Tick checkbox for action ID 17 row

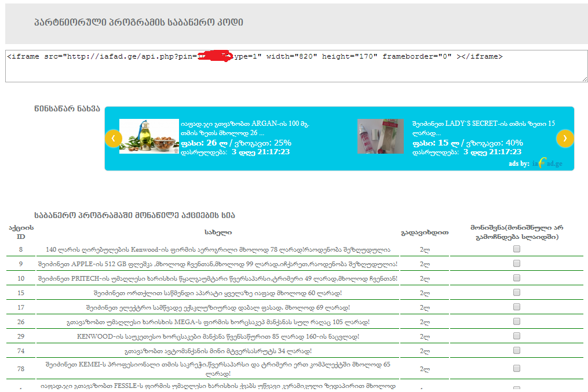pyautogui.click(x=517, y=307)
